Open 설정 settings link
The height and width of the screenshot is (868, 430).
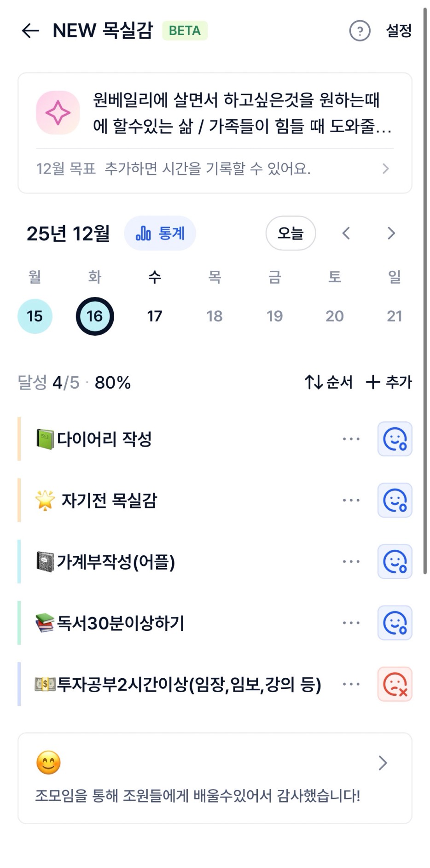pos(398,31)
